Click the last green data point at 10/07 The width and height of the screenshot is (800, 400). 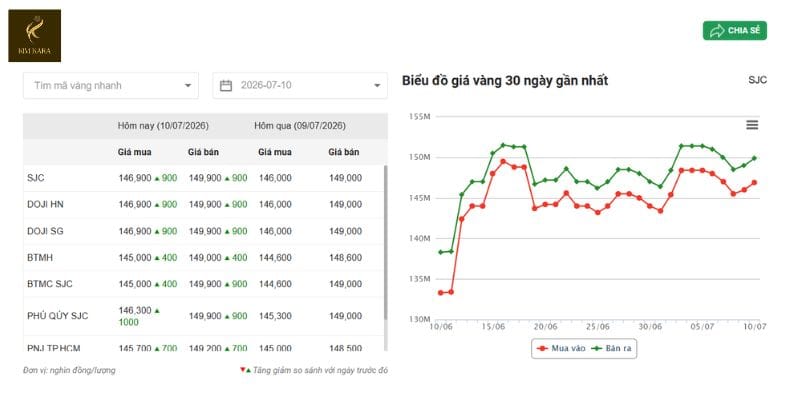754,158
